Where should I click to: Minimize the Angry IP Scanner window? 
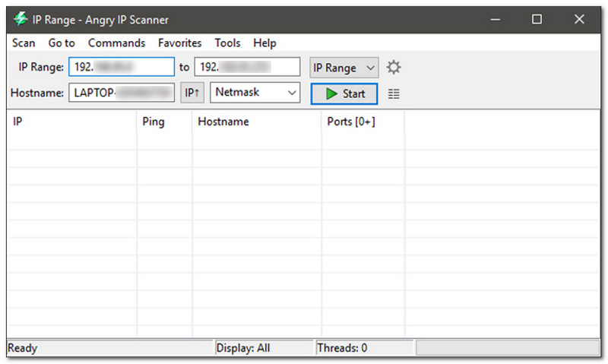[x=496, y=19]
